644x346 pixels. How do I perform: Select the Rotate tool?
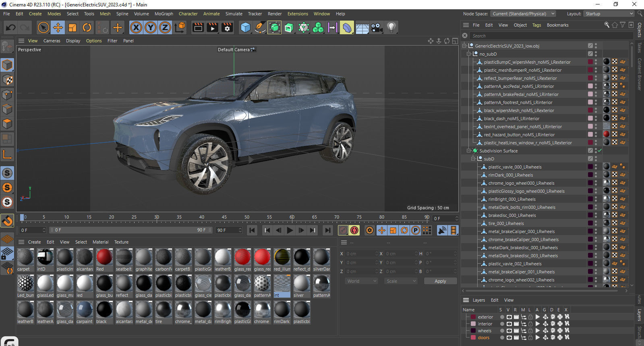coord(87,27)
